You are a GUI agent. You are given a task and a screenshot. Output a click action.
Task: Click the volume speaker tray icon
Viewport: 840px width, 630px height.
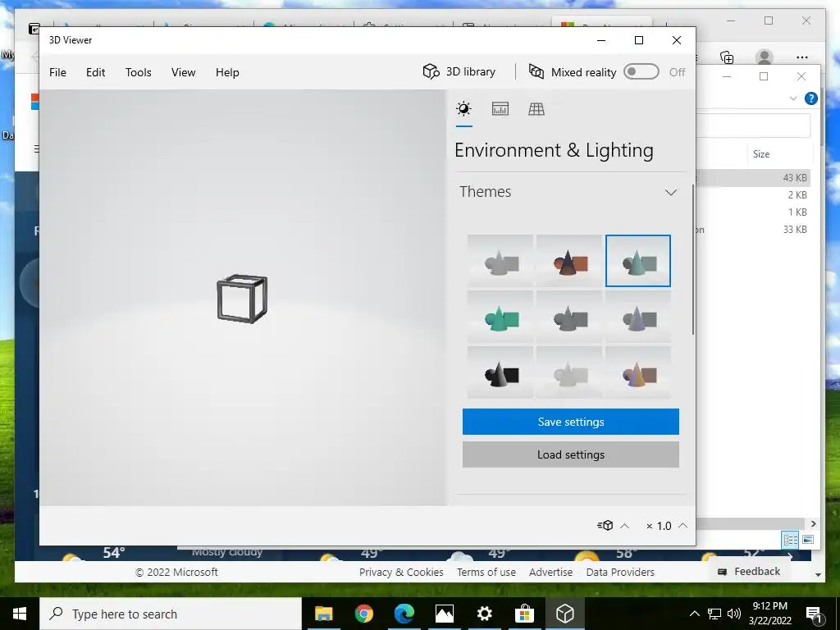734,614
